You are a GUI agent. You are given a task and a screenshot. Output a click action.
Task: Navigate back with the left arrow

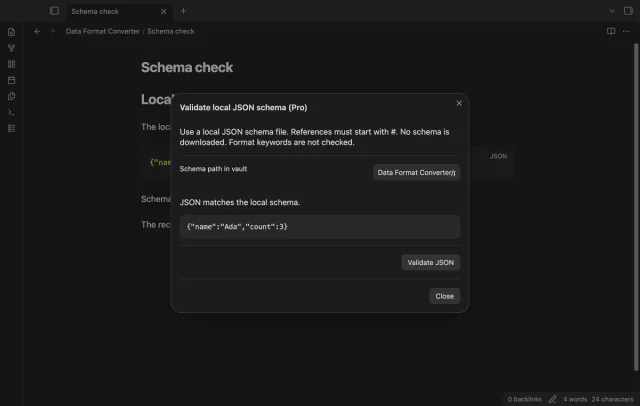[x=37, y=31]
